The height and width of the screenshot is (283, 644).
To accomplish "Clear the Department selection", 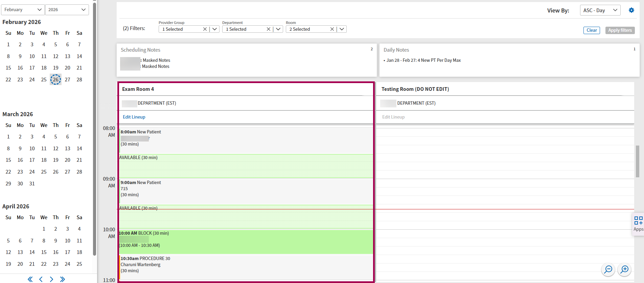I will point(268,29).
